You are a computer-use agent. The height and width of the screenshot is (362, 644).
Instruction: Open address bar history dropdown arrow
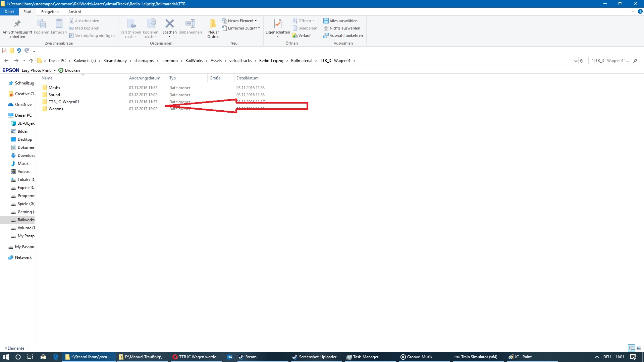(576, 61)
